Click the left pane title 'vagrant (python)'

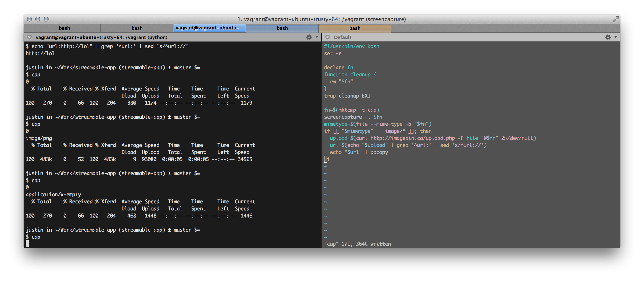(101, 37)
